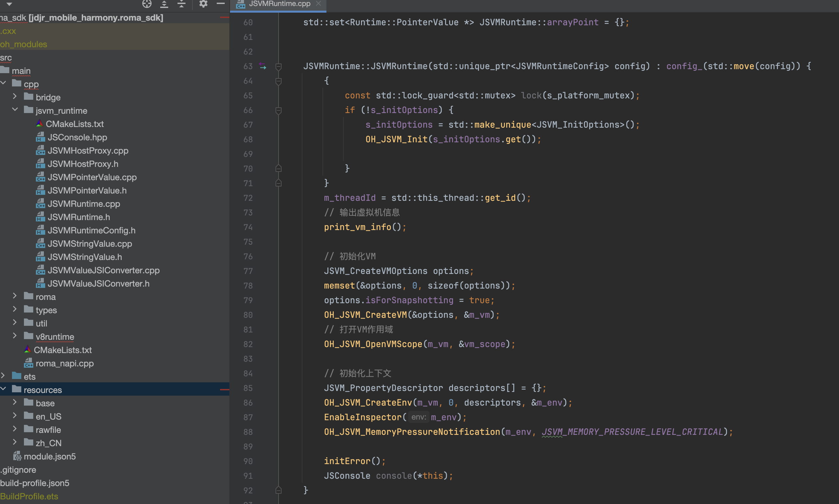Click the gutter navigation icon on line 63
Viewport: 839px width, 504px height.
[263, 66]
